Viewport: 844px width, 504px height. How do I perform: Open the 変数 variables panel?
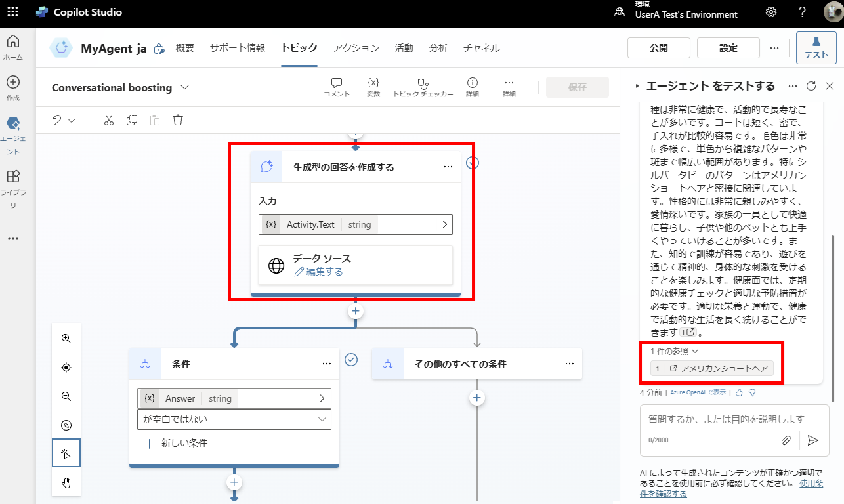coord(373,86)
